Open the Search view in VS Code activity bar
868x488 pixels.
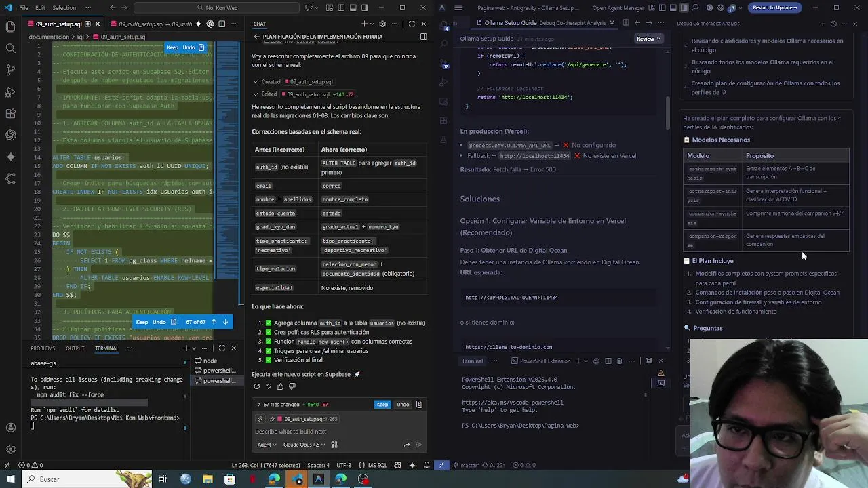10,49
